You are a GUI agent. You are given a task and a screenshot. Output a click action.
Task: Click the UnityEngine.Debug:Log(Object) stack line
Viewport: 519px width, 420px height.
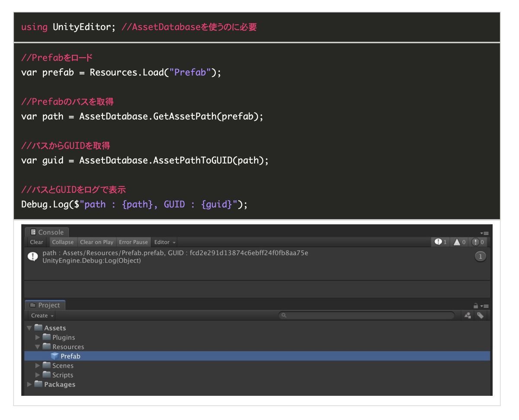click(92, 261)
